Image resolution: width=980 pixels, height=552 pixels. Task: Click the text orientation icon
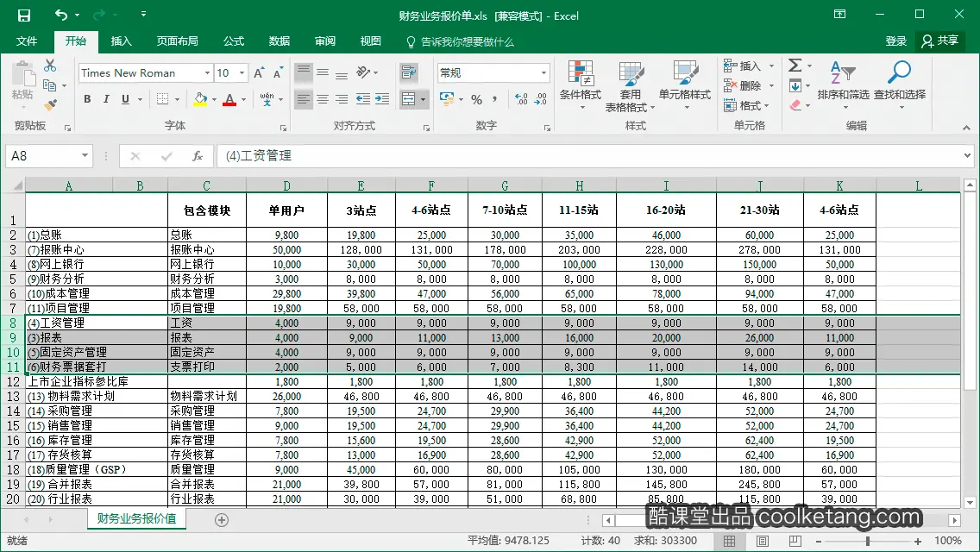click(363, 72)
